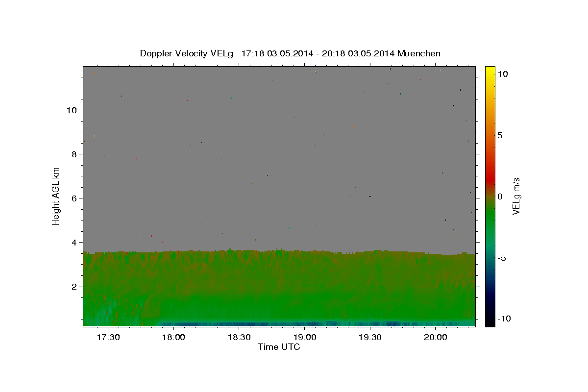Screen dimensions: 588x392
Task: Select the '18:30' time axis label
Action: 239,337
